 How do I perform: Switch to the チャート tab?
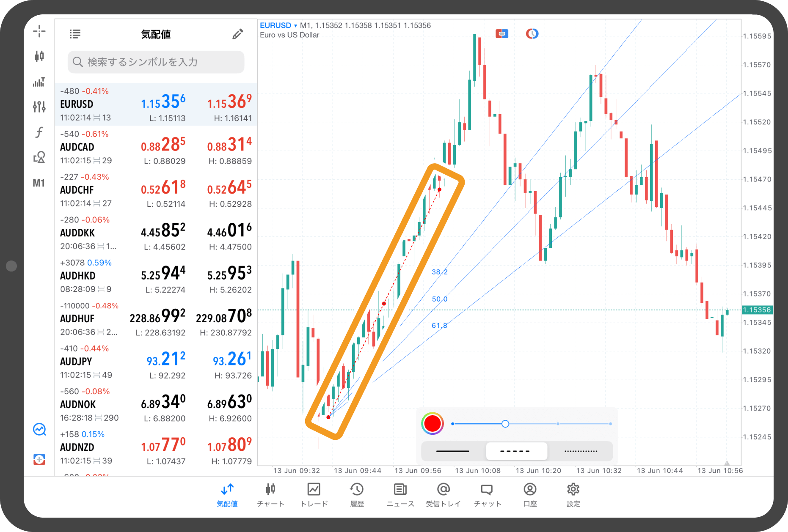tap(270, 495)
